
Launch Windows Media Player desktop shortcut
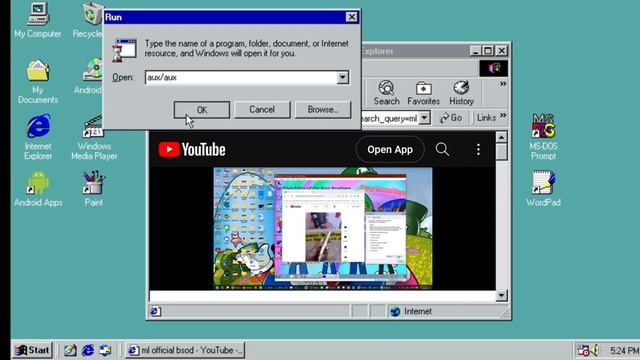click(x=94, y=138)
